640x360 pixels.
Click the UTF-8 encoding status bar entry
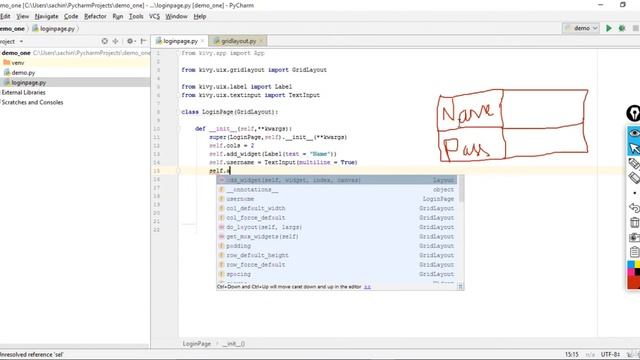610,354
